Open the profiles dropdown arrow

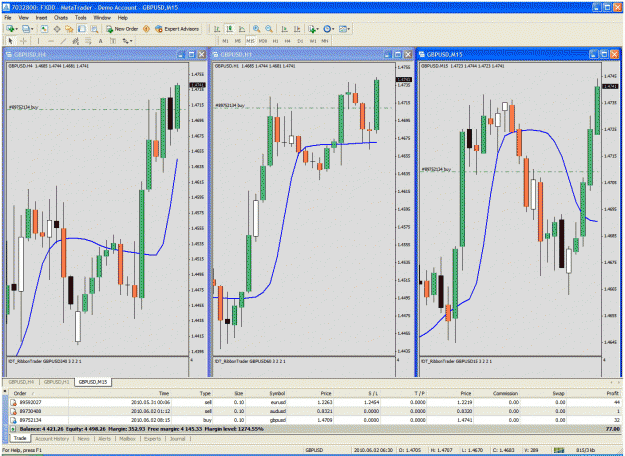pos(32,29)
